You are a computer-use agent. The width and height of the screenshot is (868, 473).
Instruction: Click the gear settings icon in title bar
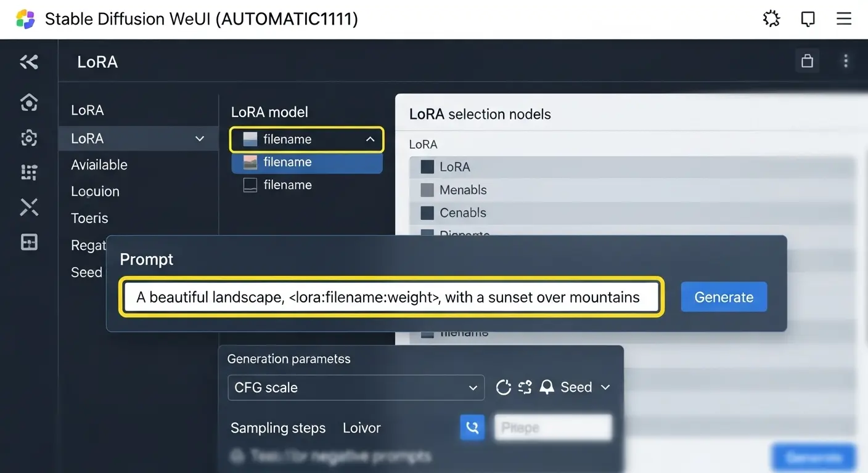coord(771,19)
